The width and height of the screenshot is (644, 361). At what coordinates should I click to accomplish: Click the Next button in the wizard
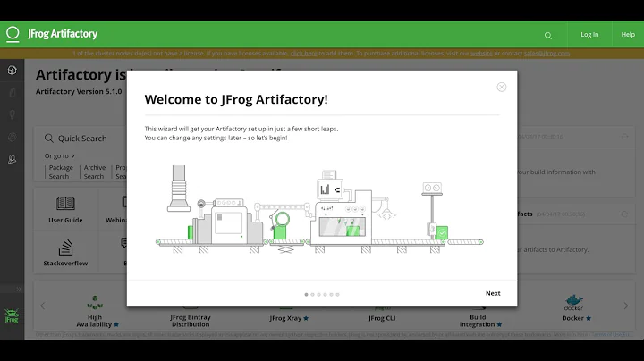[x=493, y=293]
